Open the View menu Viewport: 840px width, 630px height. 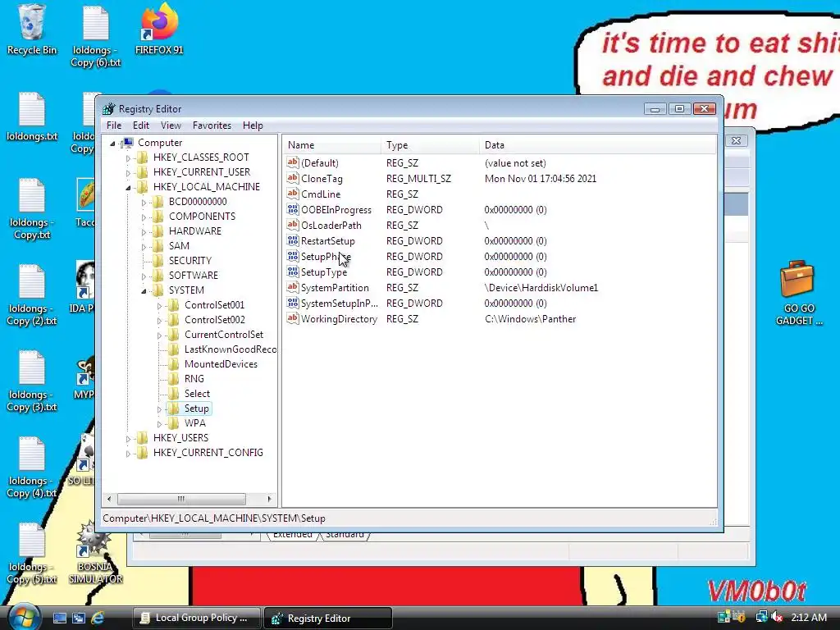click(x=171, y=126)
